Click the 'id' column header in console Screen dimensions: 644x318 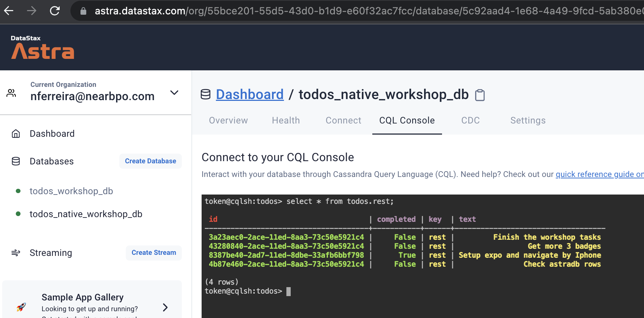[213, 219]
